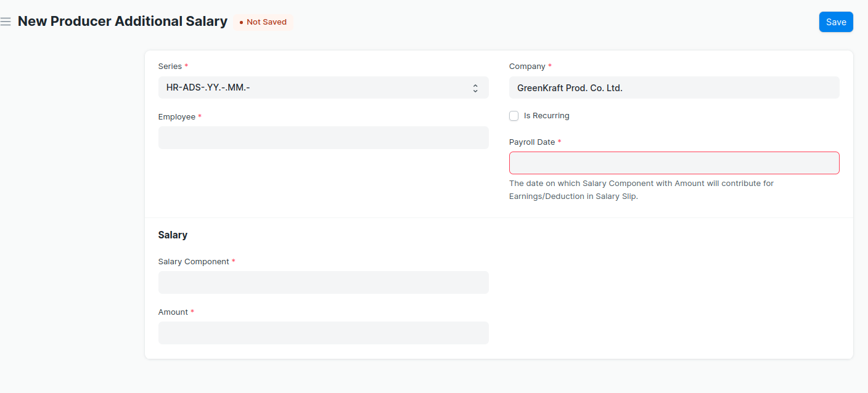The width and height of the screenshot is (868, 393).
Task: Click the Employee field label
Action: pos(176,116)
